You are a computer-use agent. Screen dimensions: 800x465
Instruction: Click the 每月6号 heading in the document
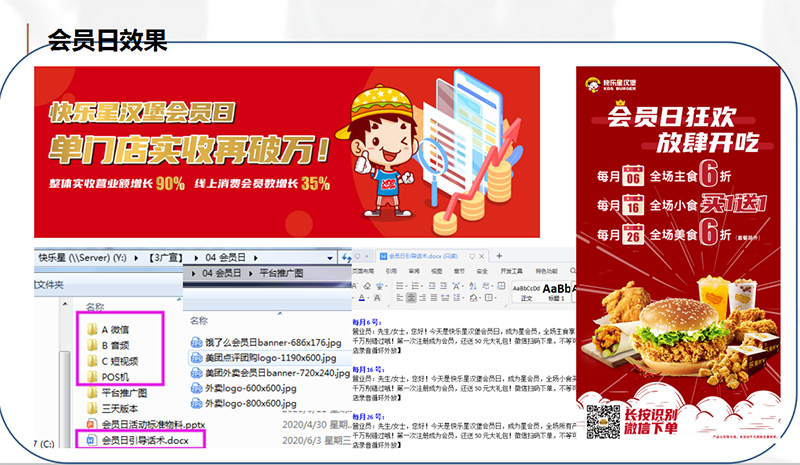tap(367, 323)
